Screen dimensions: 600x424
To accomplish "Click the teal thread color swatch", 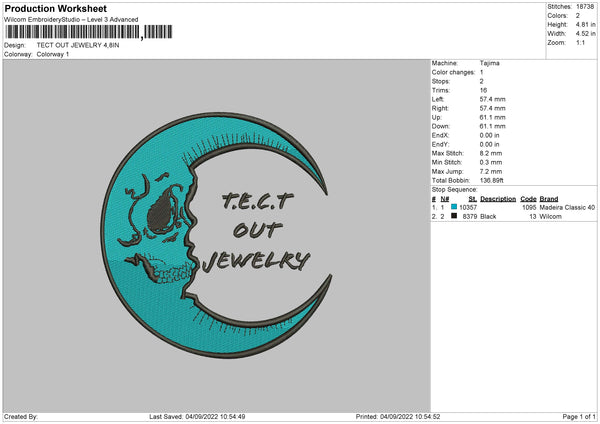I will [454, 207].
